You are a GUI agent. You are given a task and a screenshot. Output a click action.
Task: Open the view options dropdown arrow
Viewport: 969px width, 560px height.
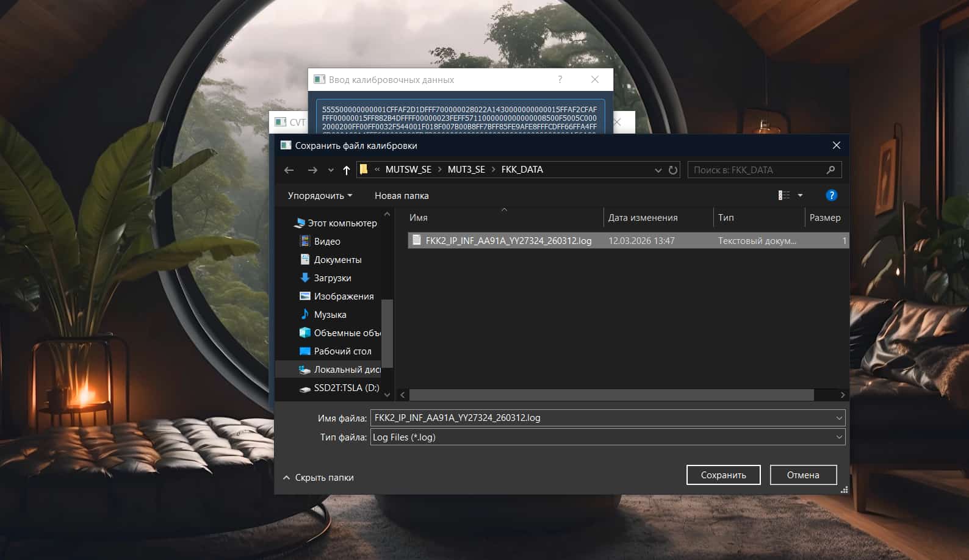(800, 195)
